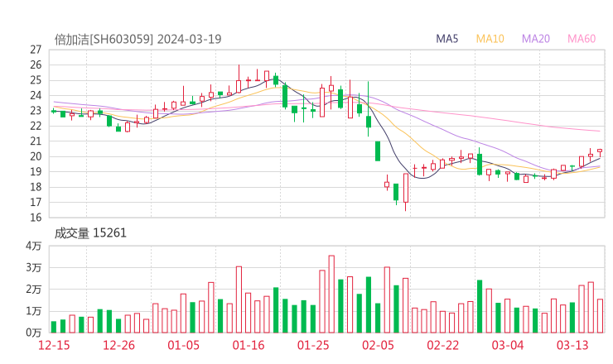
Task: Click the 01-16 date label
Action: point(249,345)
